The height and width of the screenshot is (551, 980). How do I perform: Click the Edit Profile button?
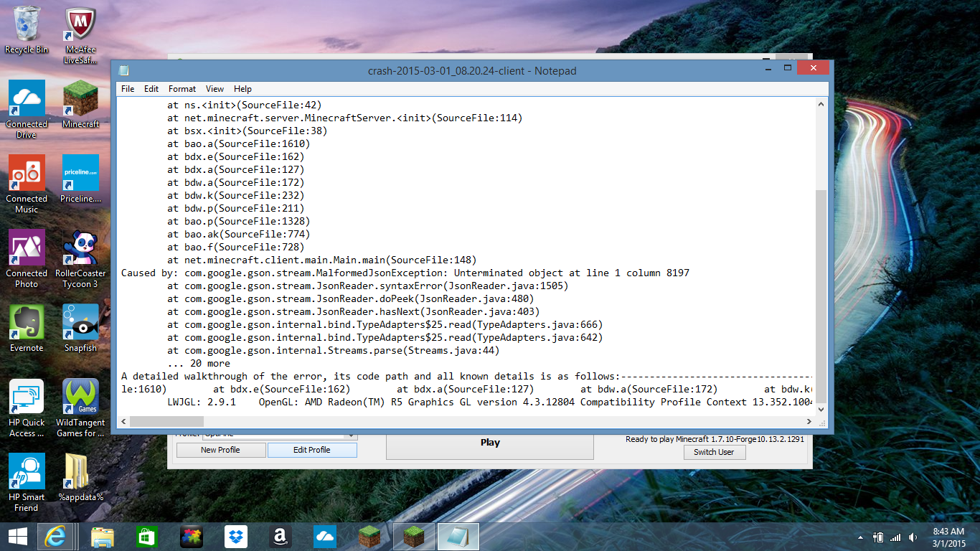312,450
